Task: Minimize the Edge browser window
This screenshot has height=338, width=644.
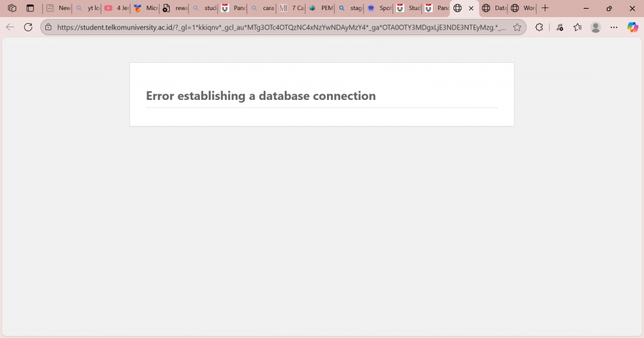Action: [586, 8]
